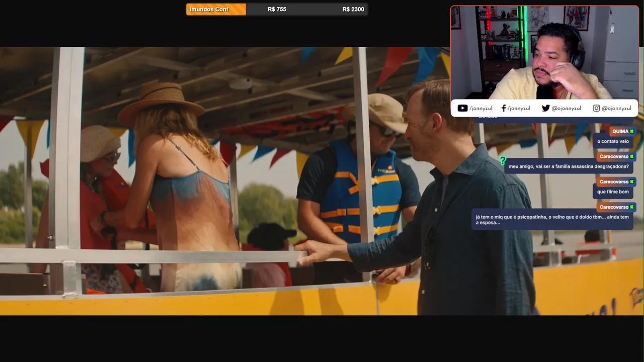Click the movie video playing in center
Screen dimensions: 644x362
[322, 181]
